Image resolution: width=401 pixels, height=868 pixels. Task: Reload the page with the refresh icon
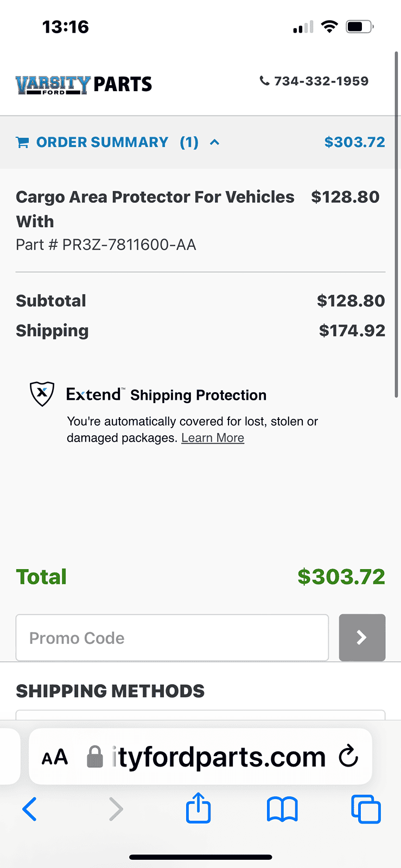tap(348, 756)
